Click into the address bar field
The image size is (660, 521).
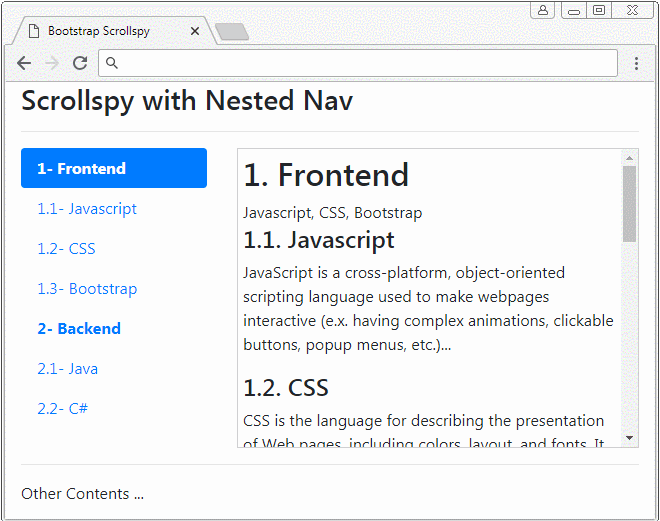358,63
